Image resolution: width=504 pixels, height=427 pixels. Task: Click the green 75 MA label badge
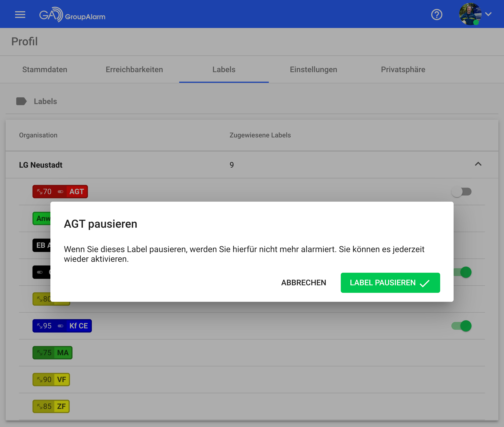pos(52,353)
